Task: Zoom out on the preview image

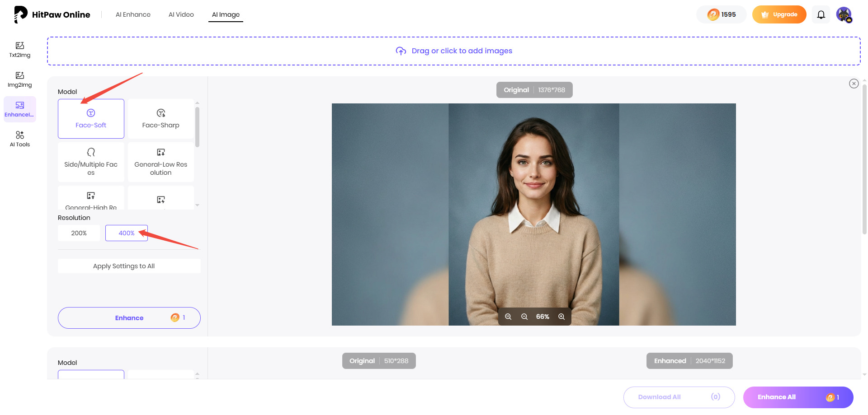Action: [x=524, y=317]
